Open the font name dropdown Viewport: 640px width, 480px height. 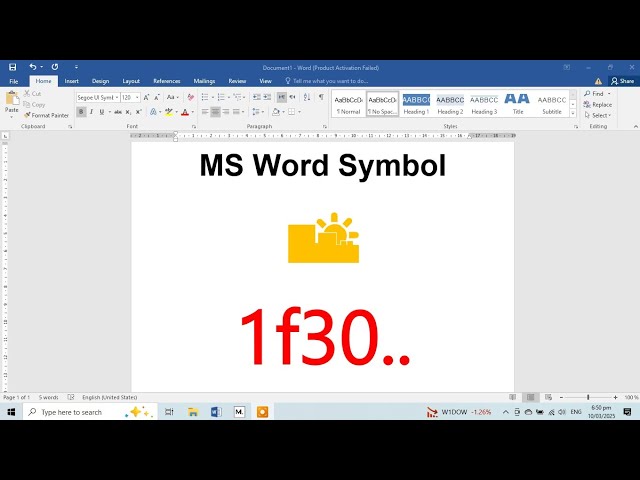tap(117, 98)
